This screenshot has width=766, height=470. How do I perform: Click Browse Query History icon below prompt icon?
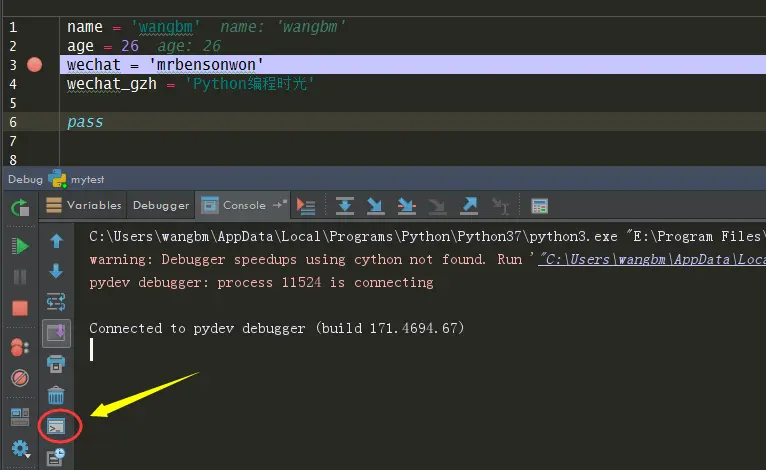point(56,457)
